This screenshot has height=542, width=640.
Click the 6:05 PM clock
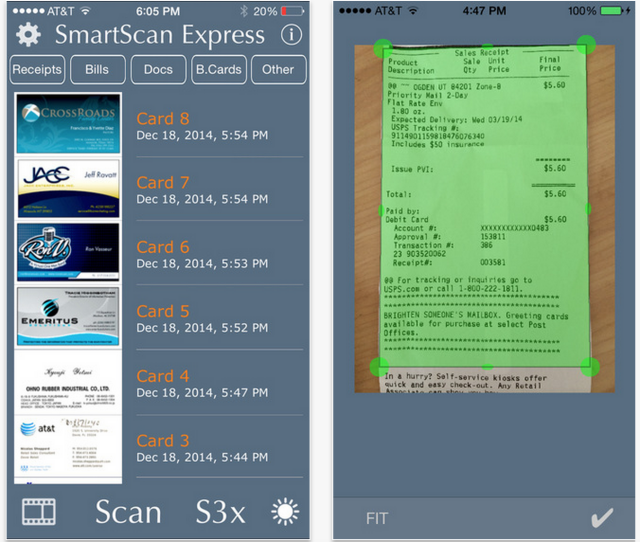pos(158,11)
